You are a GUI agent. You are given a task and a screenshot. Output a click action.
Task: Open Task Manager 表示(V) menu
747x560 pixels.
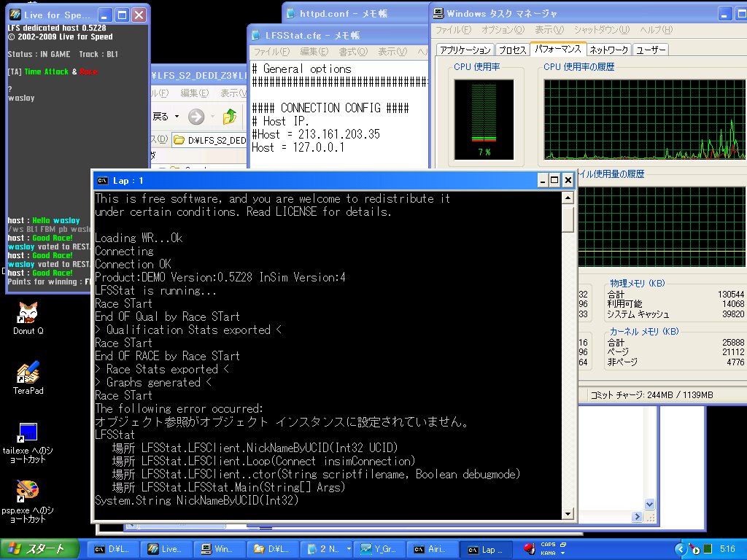pyautogui.click(x=549, y=30)
